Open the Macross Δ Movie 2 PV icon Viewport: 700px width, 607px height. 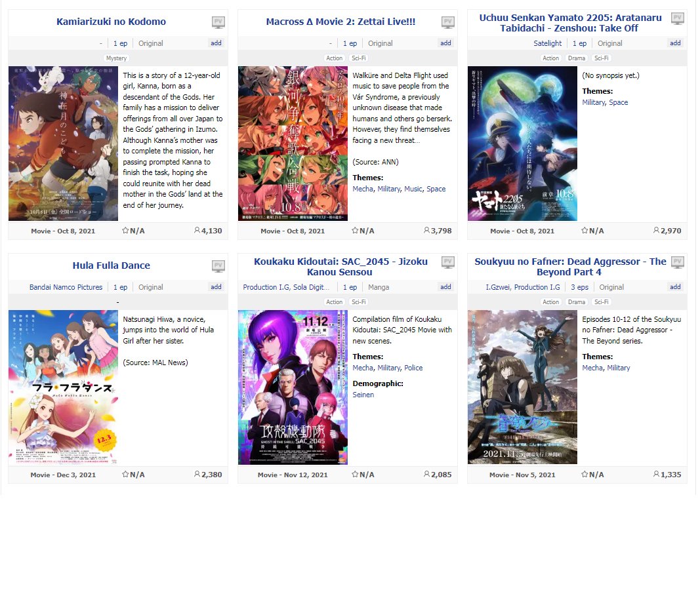click(448, 22)
